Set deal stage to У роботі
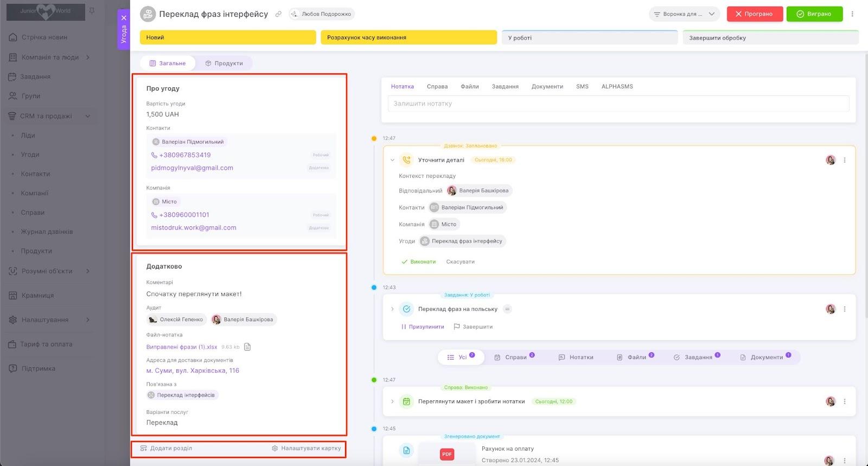Viewport: 868px width, 466px height. tap(590, 37)
